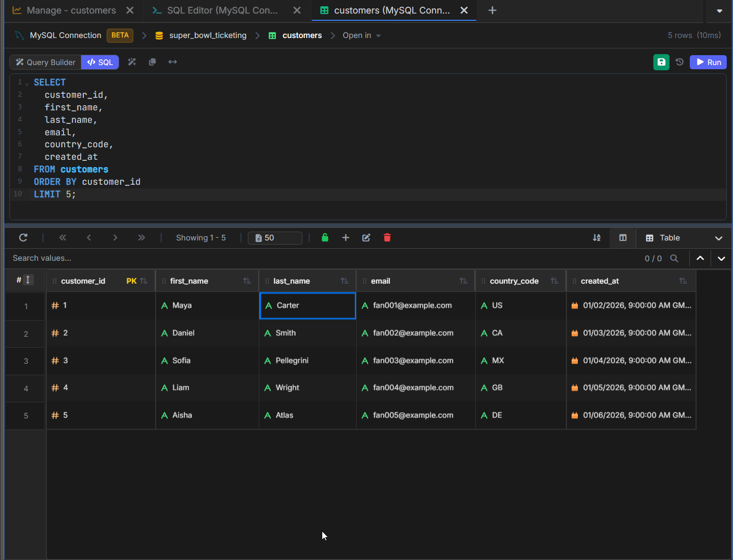Viewport: 733px width, 560px height.
Task: Click the BETA badge
Action: pos(120,35)
